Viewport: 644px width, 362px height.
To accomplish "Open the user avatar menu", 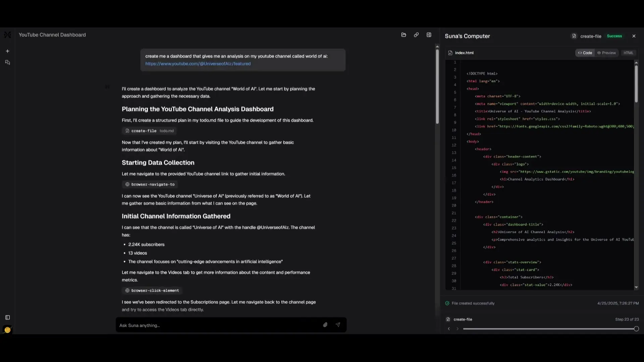I will click(x=7, y=330).
